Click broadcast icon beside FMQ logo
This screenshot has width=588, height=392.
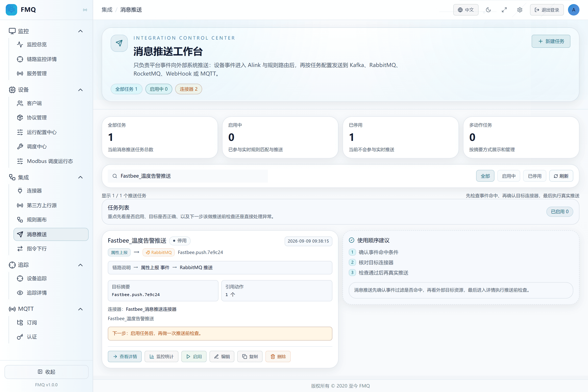coord(85,10)
